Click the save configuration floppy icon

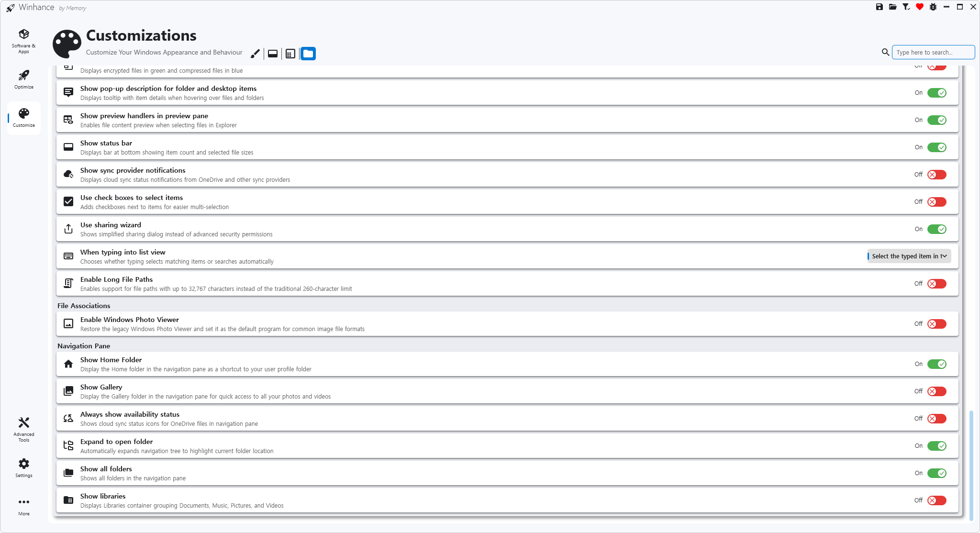(879, 7)
